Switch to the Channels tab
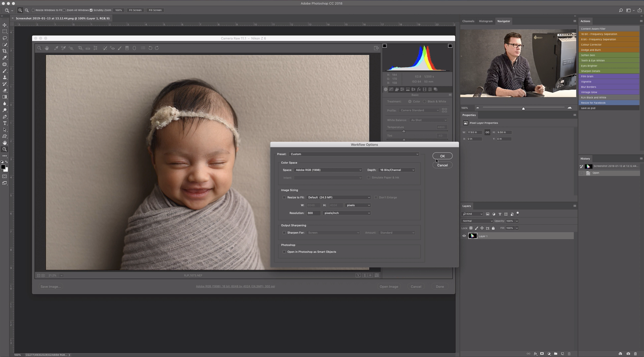The height and width of the screenshot is (357, 644). pyautogui.click(x=468, y=21)
